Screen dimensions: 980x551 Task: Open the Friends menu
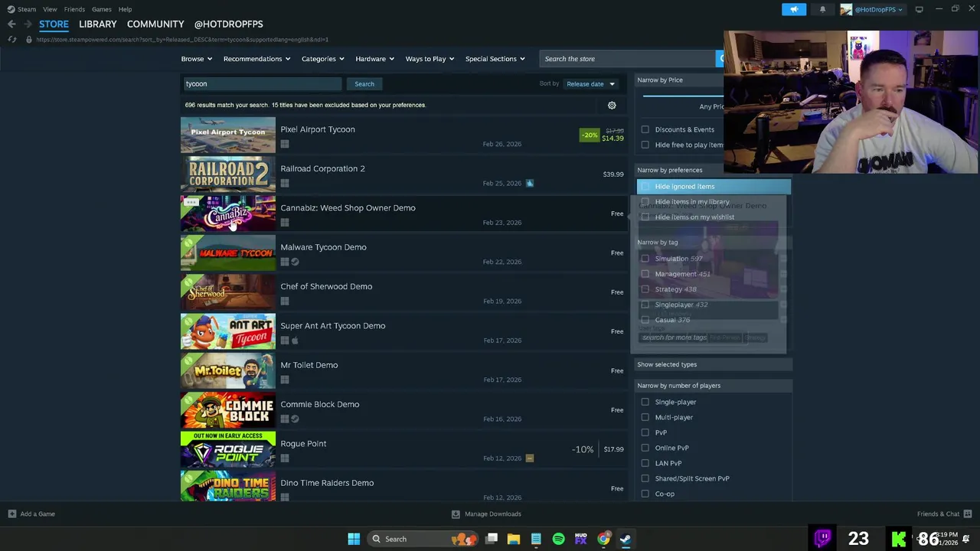pyautogui.click(x=74, y=9)
